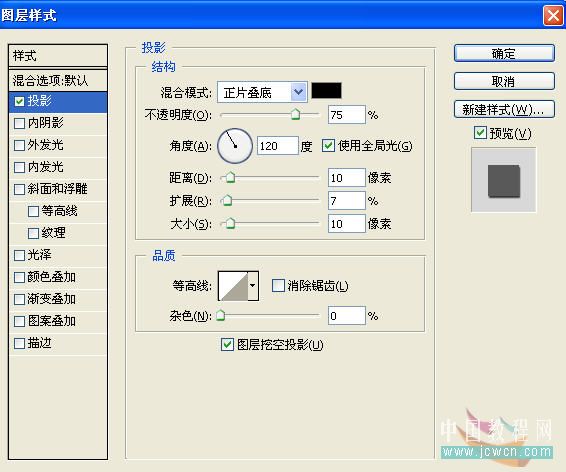Enable the 外发光 checkbox
Viewport: 566px width, 472px height.
pyautogui.click(x=19, y=145)
